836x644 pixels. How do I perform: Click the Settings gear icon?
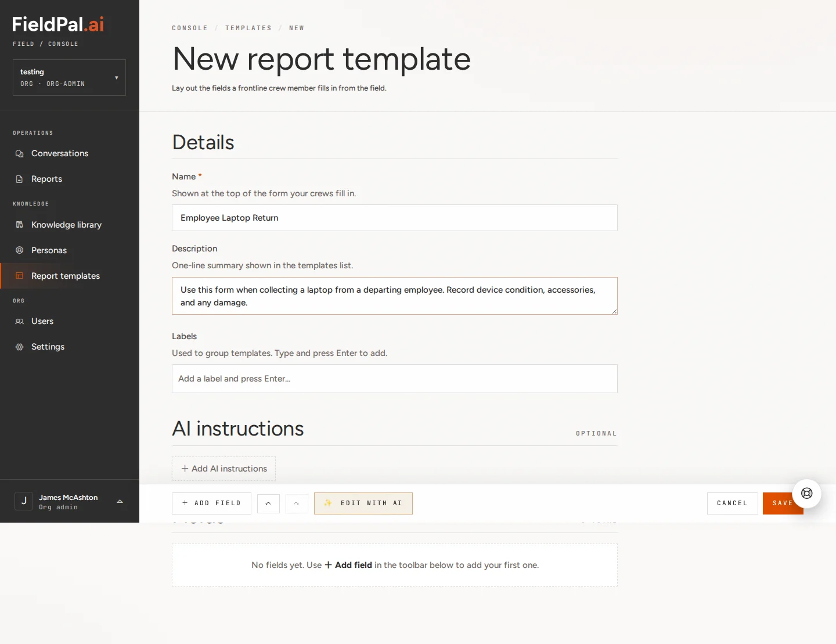(19, 347)
